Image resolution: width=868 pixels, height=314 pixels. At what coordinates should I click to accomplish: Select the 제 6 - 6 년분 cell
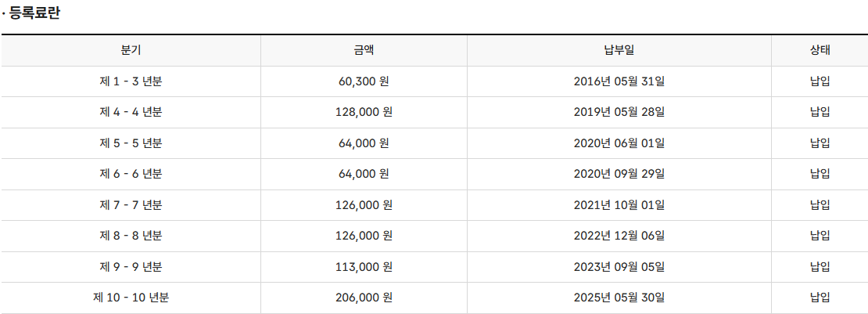click(131, 174)
